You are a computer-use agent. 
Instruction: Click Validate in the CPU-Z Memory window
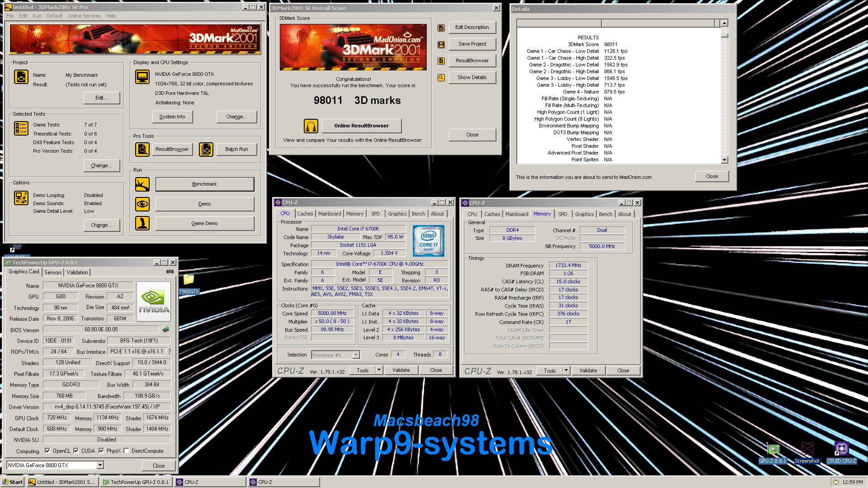coord(588,371)
